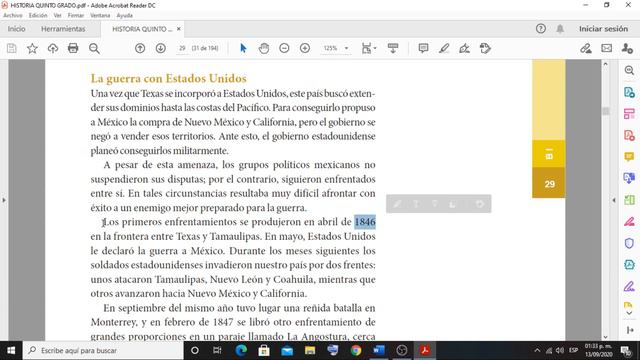Click the heading La guerra con Estados Unidos
640x360 pixels.
169,78
